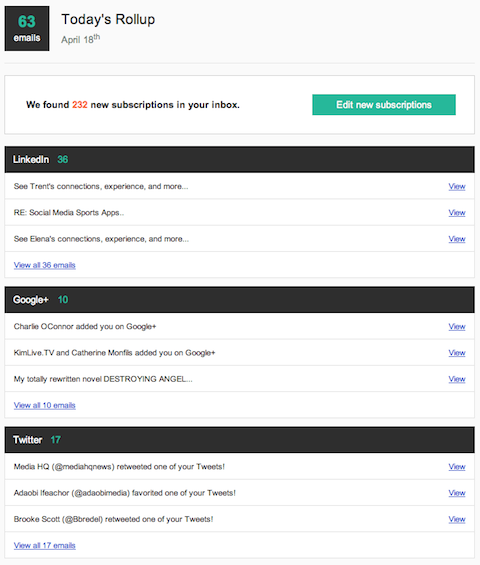View the Media HQ retweet email
The width and height of the screenshot is (480, 565).
[457, 467]
